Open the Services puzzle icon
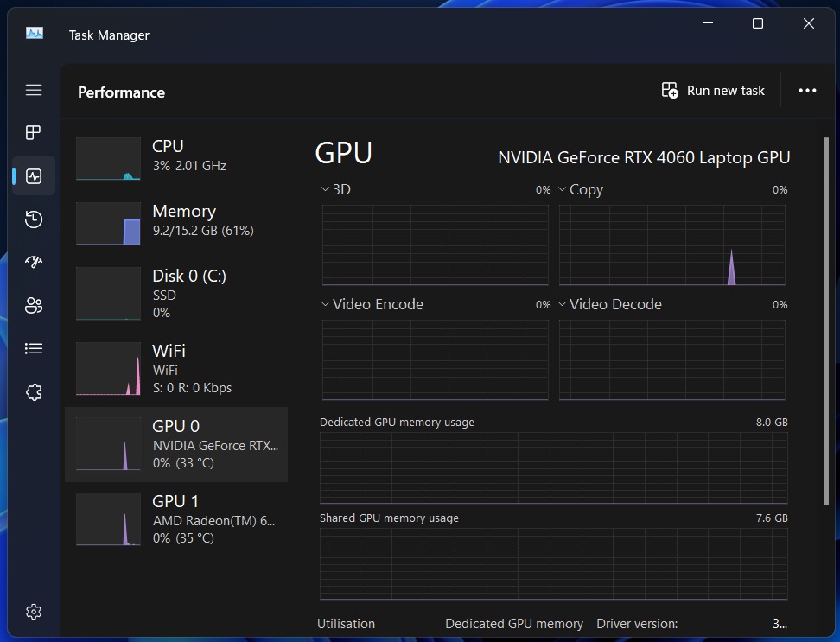This screenshot has width=840, height=642. click(34, 392)
